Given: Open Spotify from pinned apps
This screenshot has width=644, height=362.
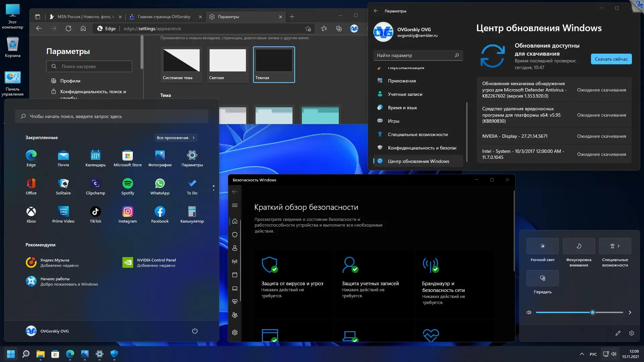Looking at the screenshot, I should [x=127, y=186].
